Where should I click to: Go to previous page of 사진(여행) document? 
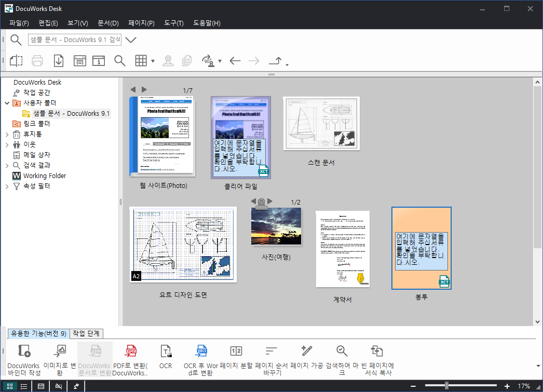[253, 201]
